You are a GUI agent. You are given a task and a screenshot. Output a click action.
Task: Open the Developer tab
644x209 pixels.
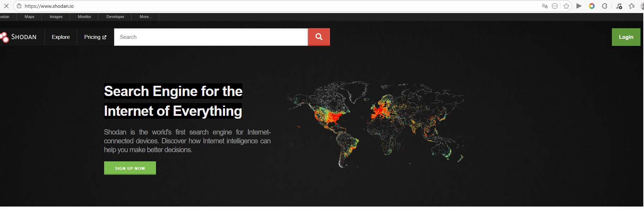click(x=115, y=17)
